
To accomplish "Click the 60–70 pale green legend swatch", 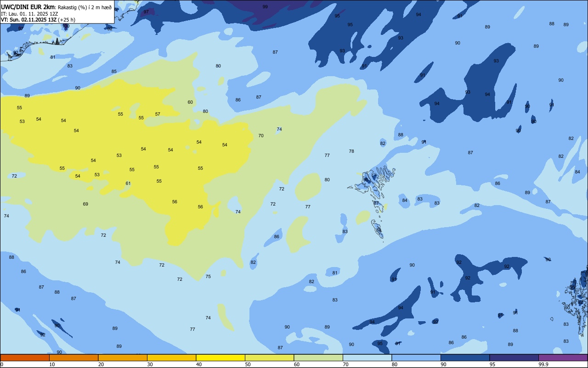I will 318,357.
